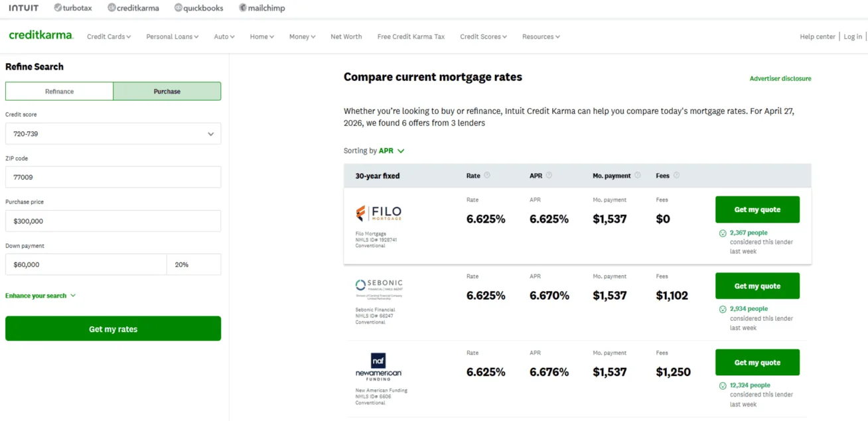Click the Down payment amount field
The image size is (868, 421).
click(86, 265)
